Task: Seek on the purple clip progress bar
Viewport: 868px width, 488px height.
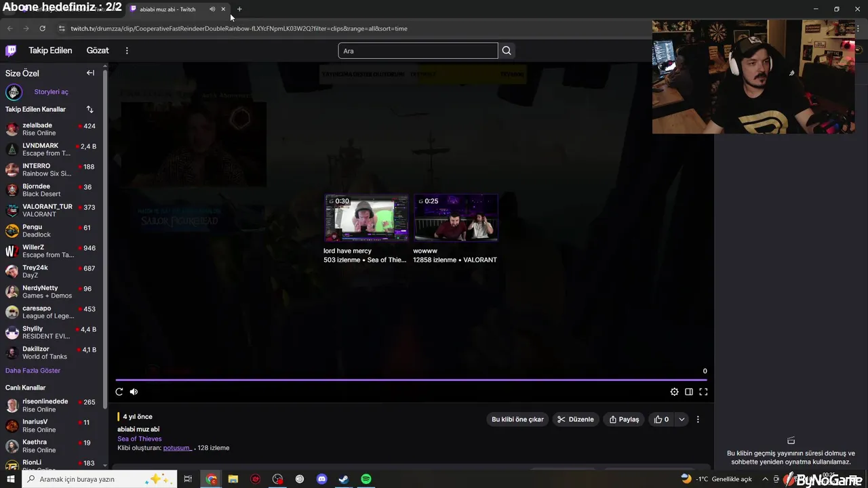Action: coord(411,380)
